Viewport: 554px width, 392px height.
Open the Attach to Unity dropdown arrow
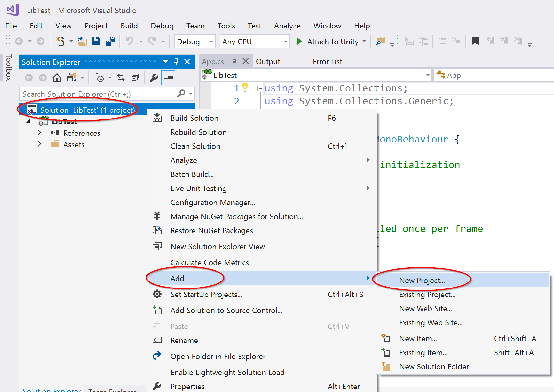[364, 42]
